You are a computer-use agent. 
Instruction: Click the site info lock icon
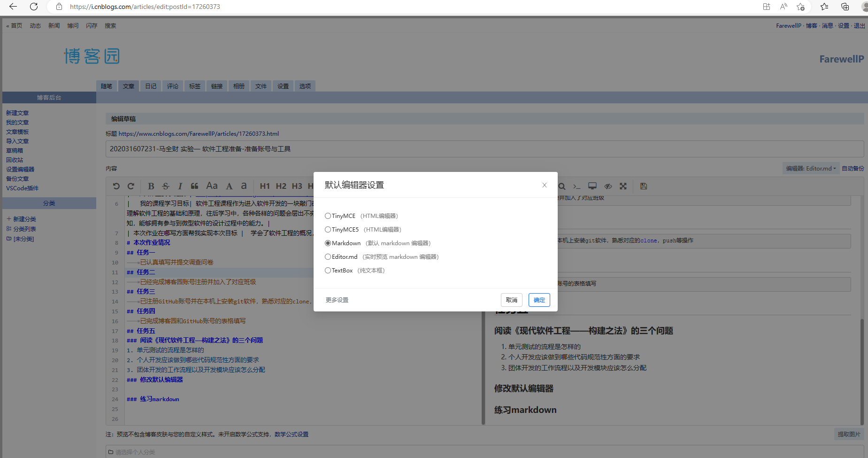59,7
